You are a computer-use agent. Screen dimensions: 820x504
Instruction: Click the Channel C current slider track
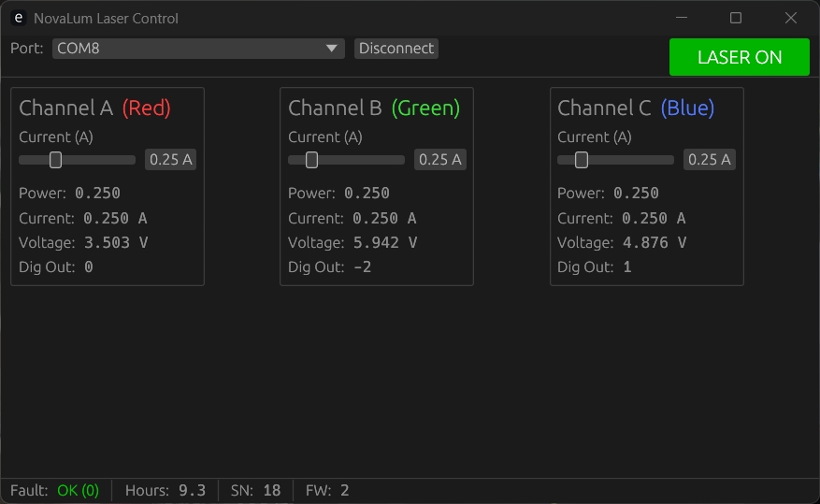coord(636,160)
